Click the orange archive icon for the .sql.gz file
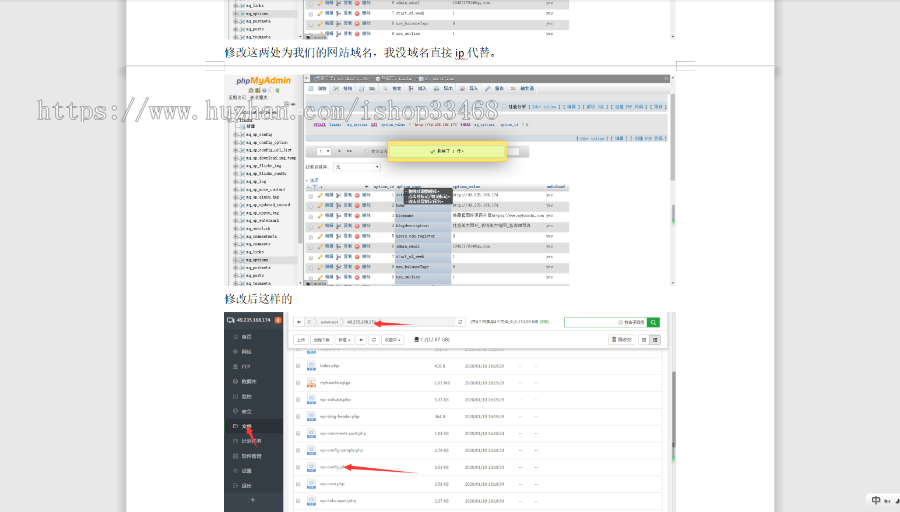 click(311, 382)
